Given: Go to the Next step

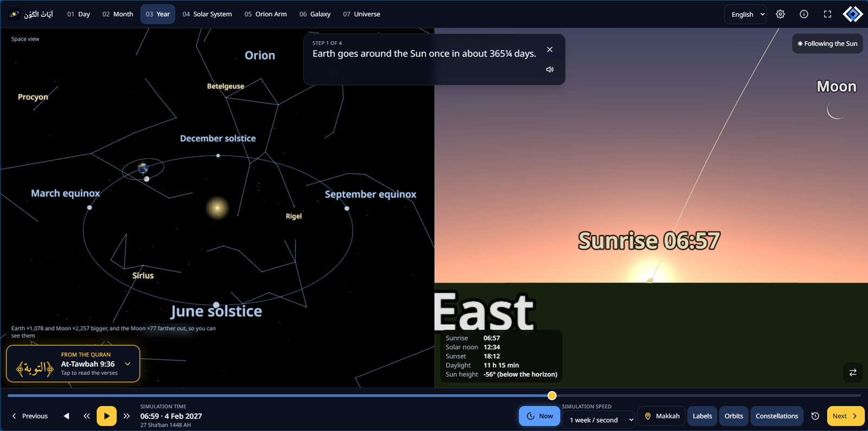Looking at the screenshot, I should 846,416.
